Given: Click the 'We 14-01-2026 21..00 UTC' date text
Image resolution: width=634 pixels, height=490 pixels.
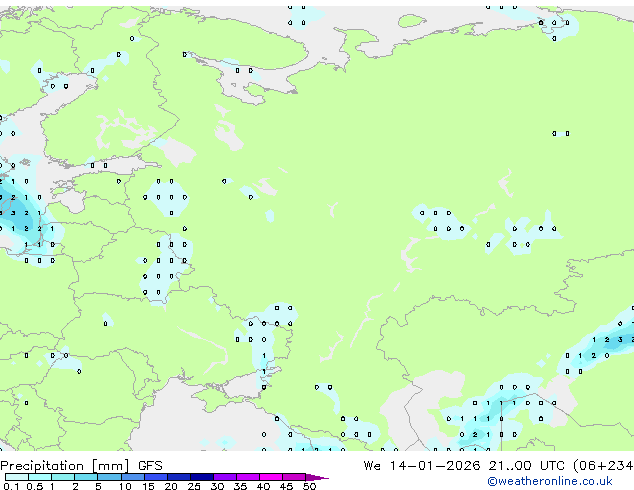Looking at the screenshot, I should 464,466.
